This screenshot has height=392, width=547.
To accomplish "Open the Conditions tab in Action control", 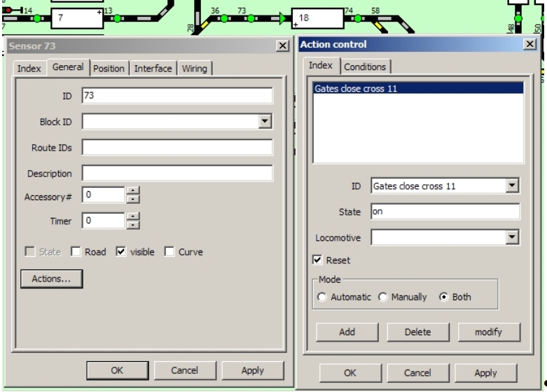I will pos(366,66).
